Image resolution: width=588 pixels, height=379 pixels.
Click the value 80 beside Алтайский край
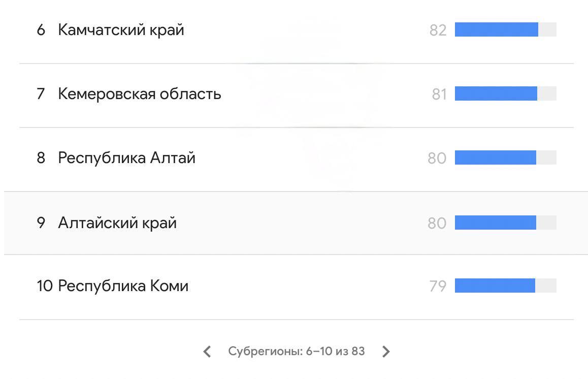point(437,224)
